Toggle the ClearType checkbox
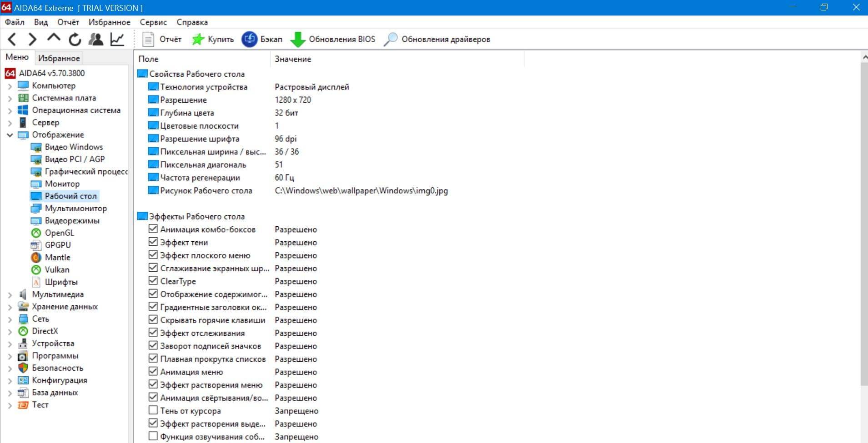This screenshot has width=868, height=443. (153, 281)
